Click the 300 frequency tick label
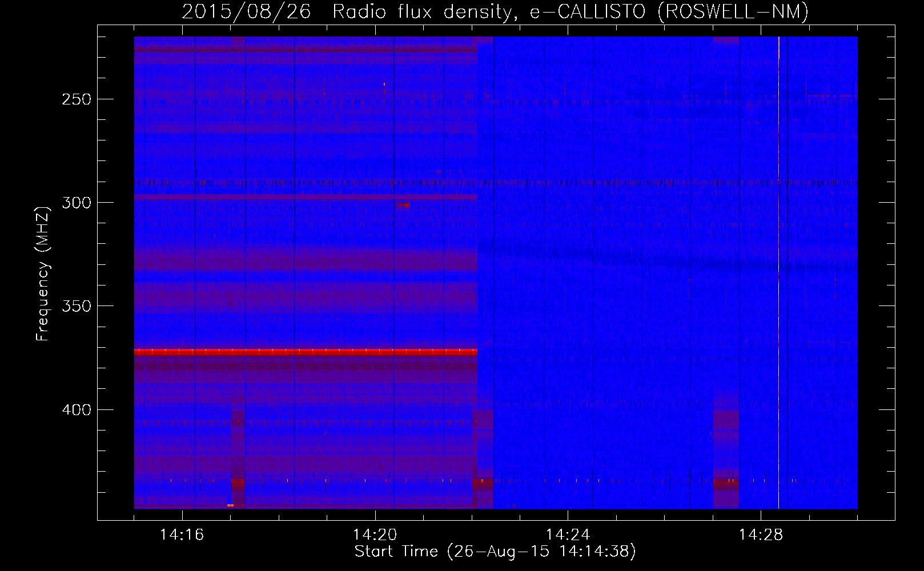 77,203
